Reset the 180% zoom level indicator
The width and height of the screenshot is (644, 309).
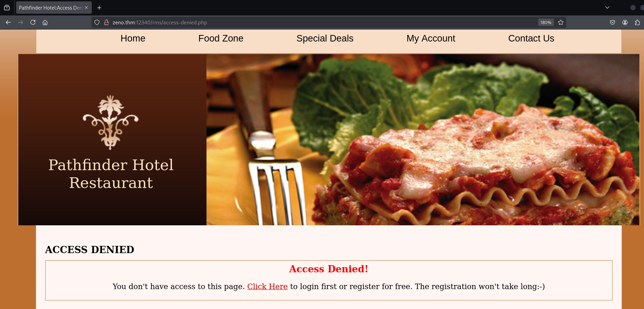coord(546,22)
